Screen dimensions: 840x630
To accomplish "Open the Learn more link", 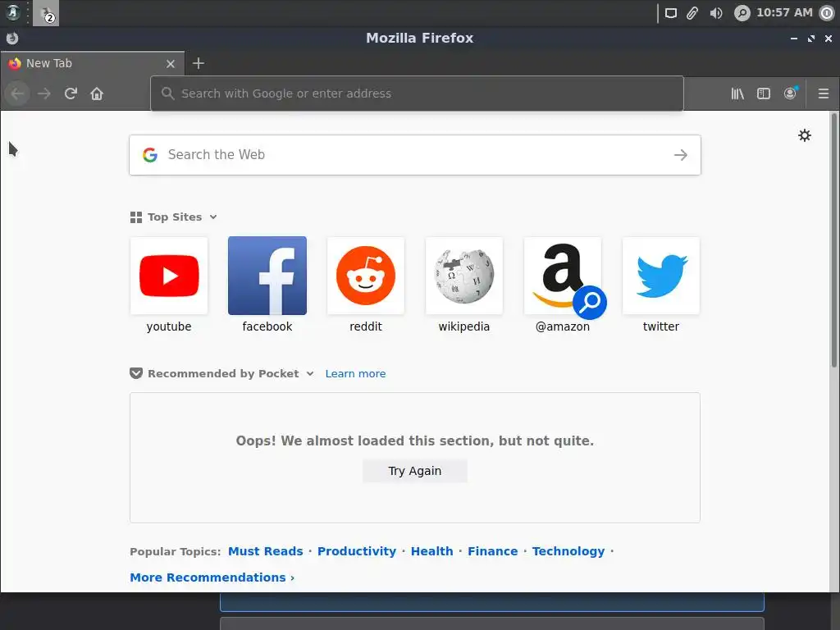I will click(355, 373).
